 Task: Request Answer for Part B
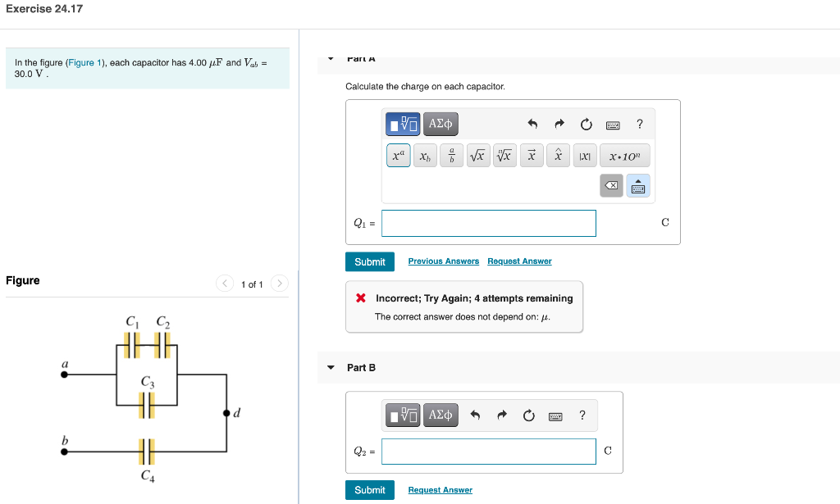441,490
